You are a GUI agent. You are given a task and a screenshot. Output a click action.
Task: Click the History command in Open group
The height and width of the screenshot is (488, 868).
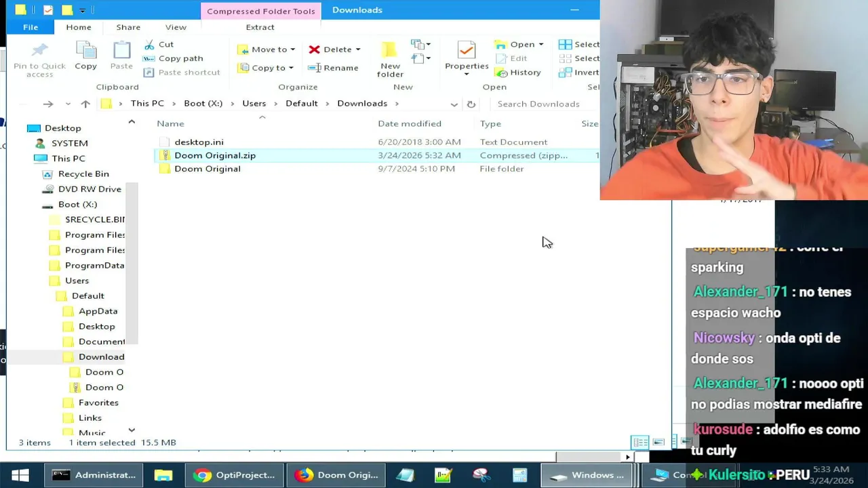518,73
